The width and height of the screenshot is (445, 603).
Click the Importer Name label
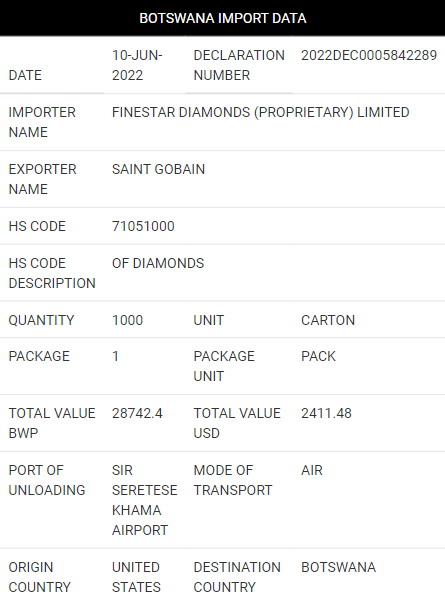coord(42,122)
